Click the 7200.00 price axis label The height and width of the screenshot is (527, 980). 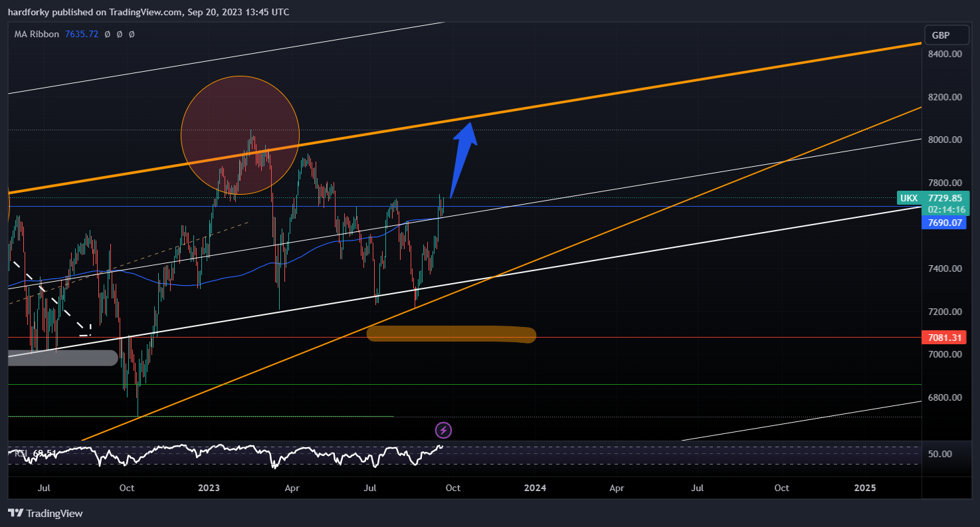(x=945, y=312)
